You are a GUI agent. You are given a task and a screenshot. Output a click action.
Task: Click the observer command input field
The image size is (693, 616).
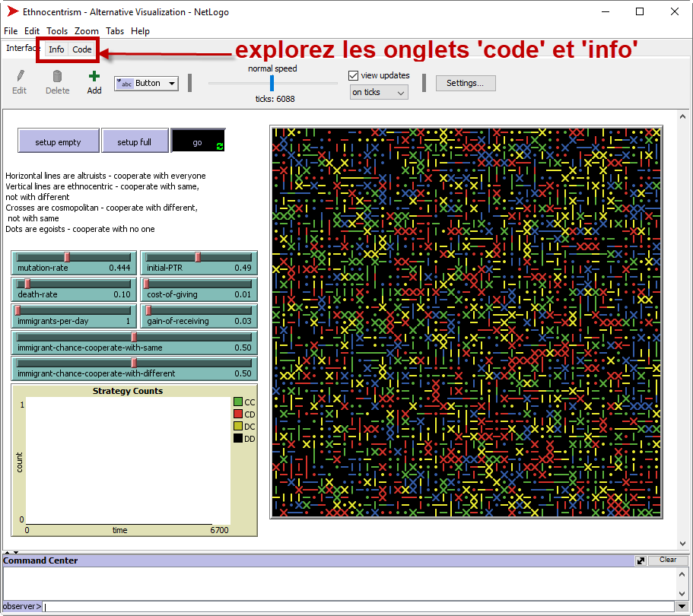pos(359,606)
